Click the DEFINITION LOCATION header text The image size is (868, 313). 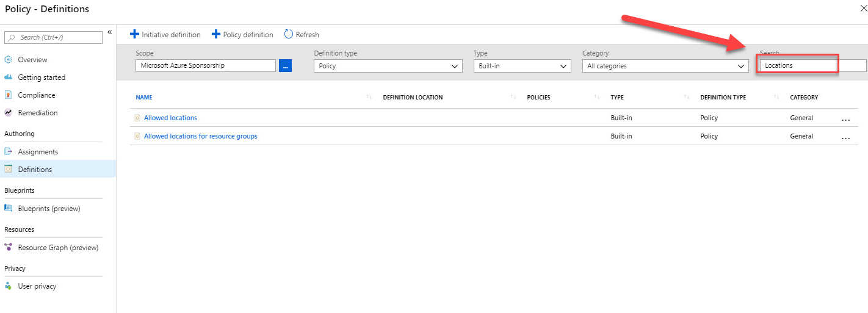click(x=413, y=98)
